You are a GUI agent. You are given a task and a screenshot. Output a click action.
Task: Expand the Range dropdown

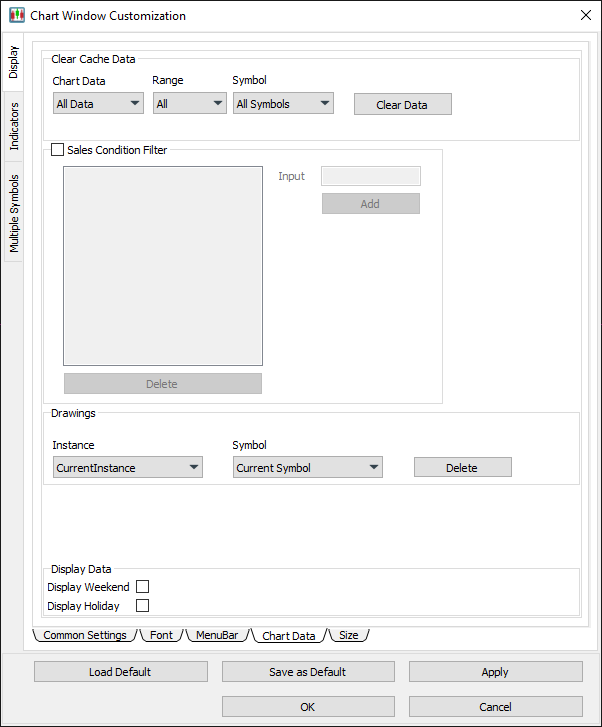pos(189,104)
